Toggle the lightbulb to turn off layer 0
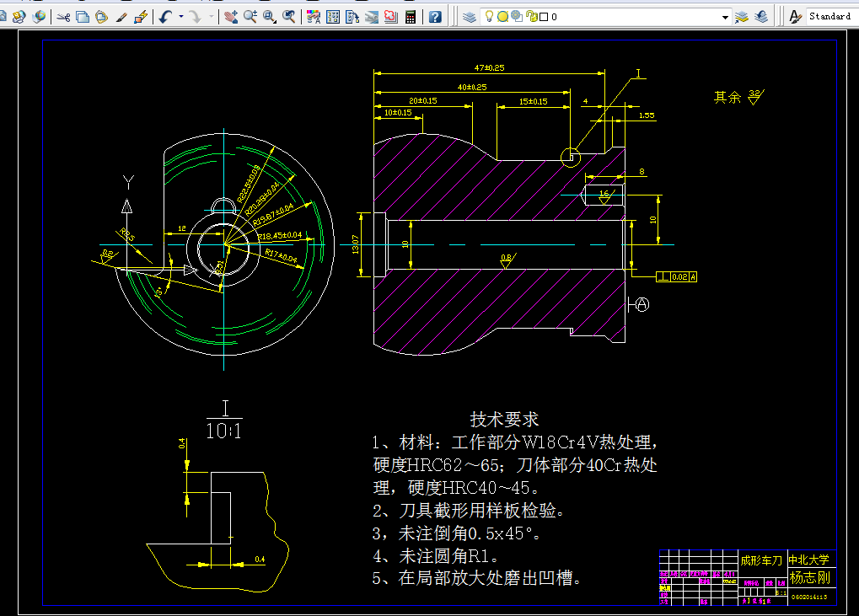Image resolution: width=859 pixels, height=616 pixels. pos(490,15)
